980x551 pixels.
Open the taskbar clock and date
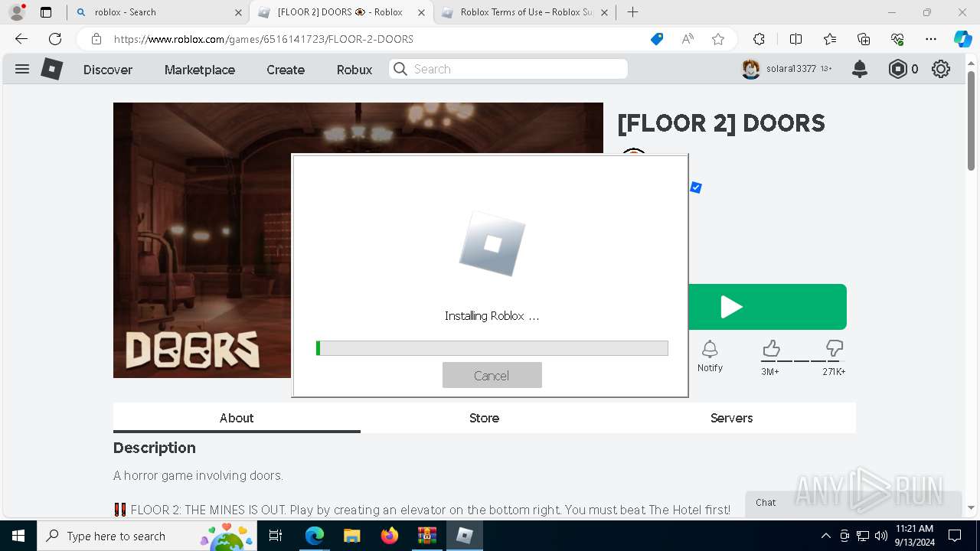(x=914, y=536)
